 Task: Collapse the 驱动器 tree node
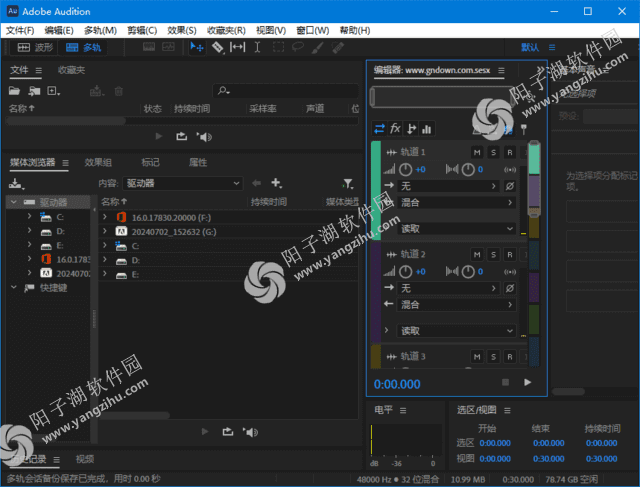14,202
